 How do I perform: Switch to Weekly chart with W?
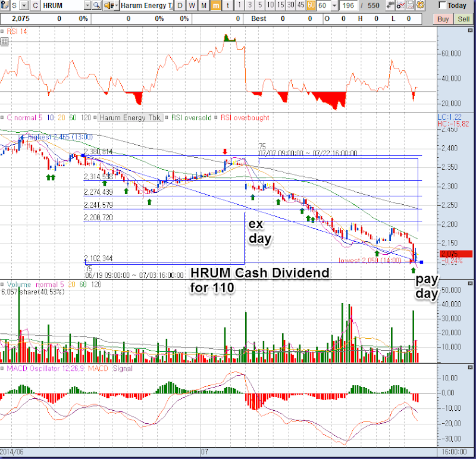click(x=192, y=5)
